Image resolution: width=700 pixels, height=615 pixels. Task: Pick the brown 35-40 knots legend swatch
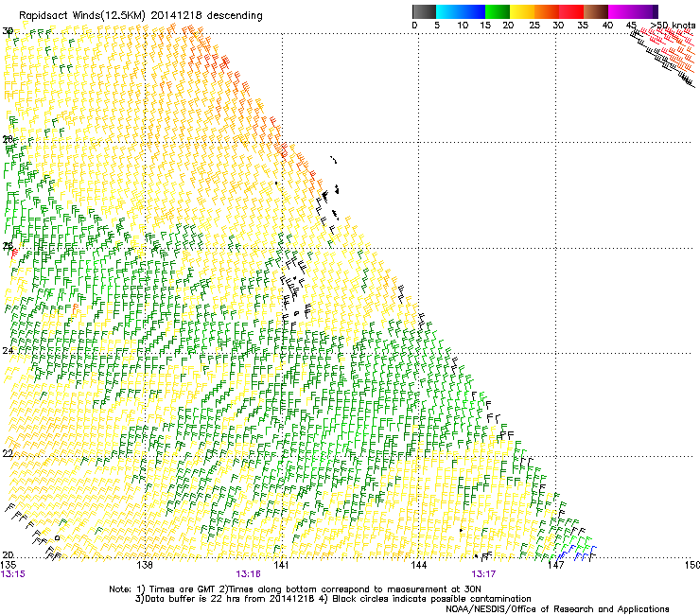click(596, 11)
